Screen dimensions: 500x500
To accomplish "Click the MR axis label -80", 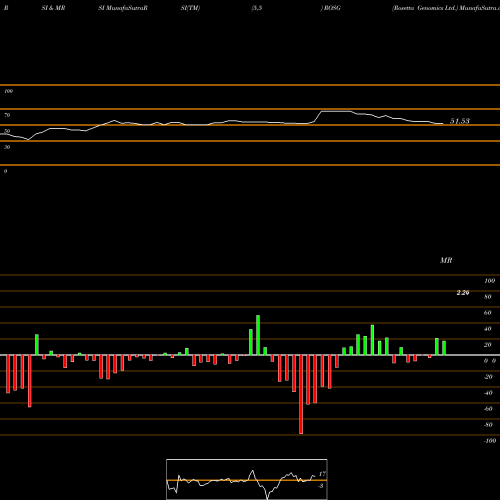I will pos(488,425).
